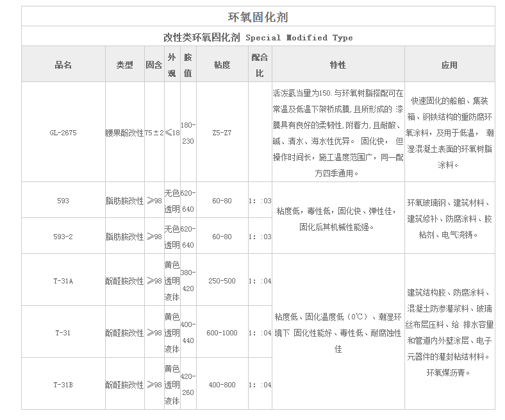Click the 593-2 product name cell

coord(63,237)
